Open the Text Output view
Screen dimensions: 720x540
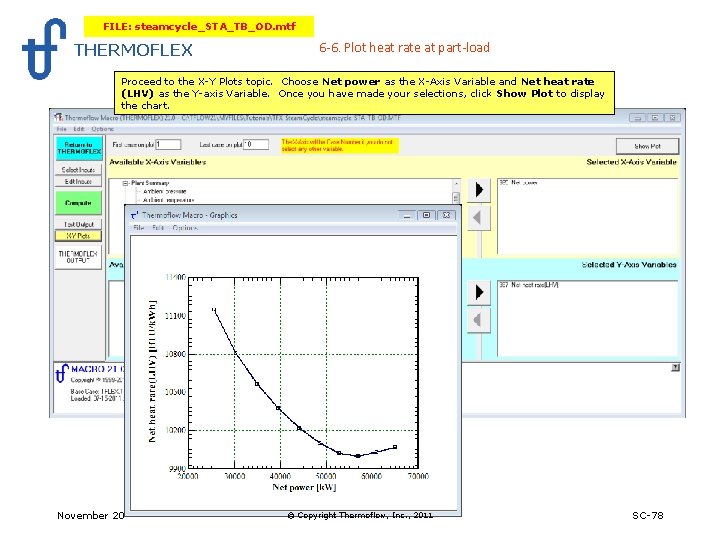78,224
